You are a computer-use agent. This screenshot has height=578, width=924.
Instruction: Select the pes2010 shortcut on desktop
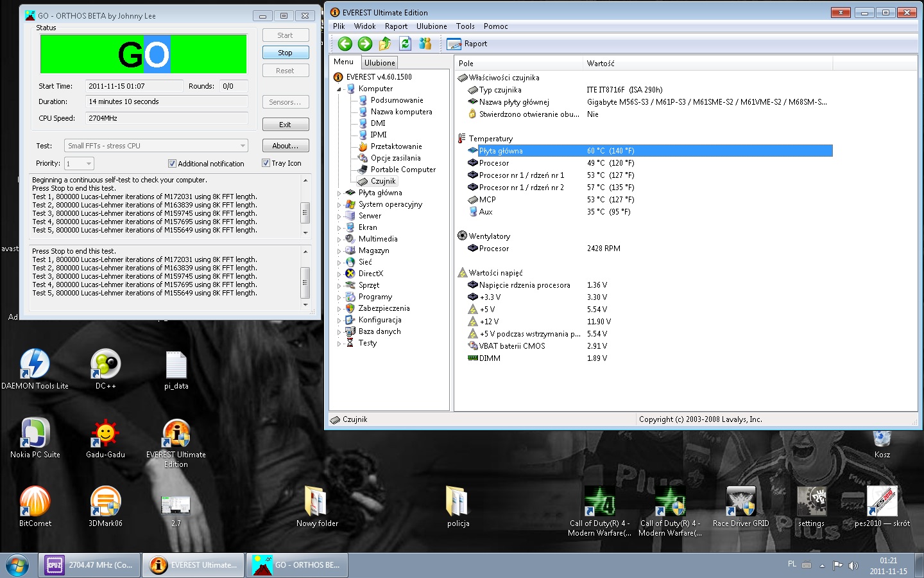click(882, 507)
